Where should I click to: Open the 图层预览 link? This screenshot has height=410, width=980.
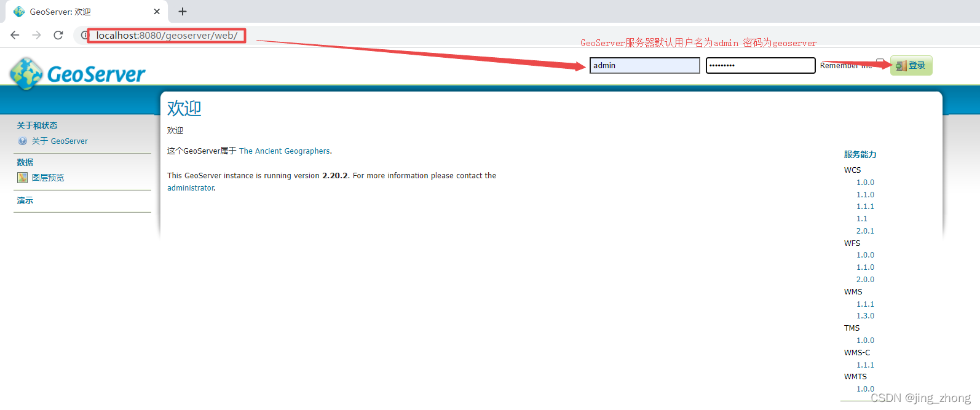(x=48, y=178)
